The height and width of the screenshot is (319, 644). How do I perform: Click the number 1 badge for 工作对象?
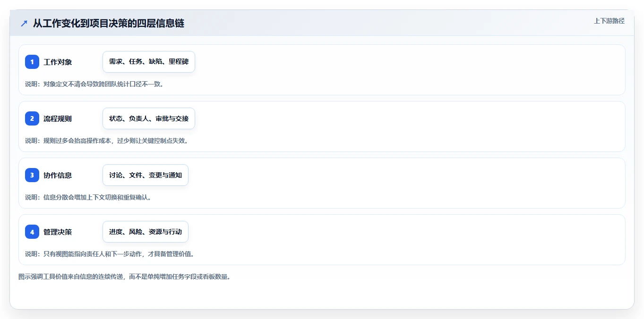click(x=32, y=62)
